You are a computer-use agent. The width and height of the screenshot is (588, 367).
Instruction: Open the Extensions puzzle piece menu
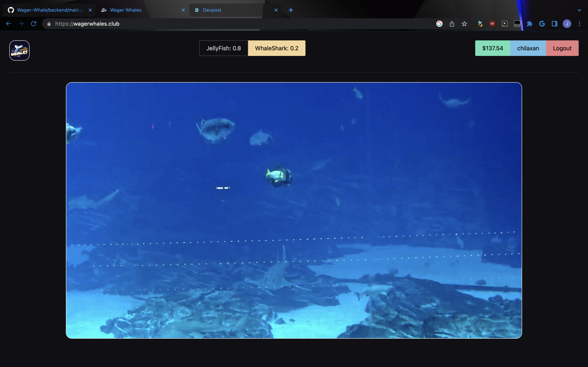pyautogui.click(x=530, y=24)
